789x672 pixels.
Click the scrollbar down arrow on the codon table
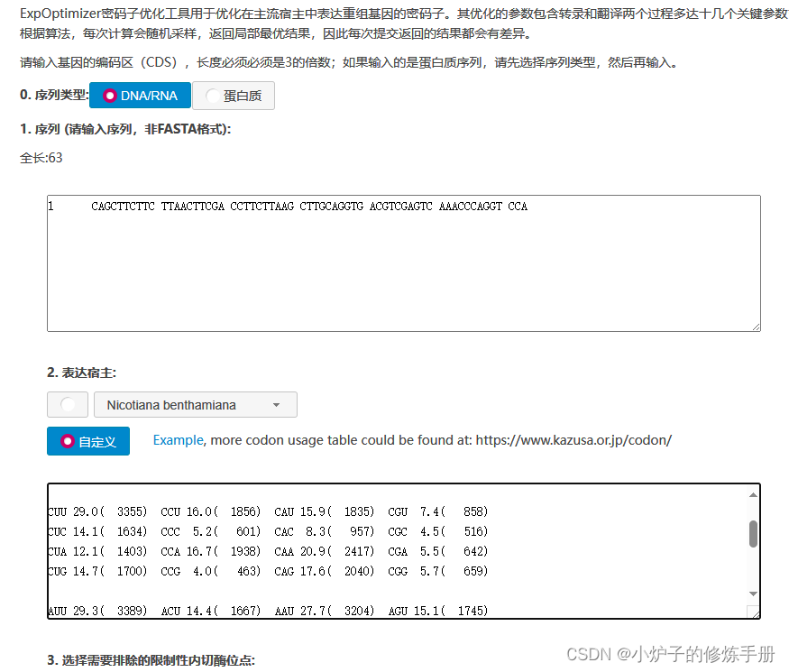[x=753, y=593]
